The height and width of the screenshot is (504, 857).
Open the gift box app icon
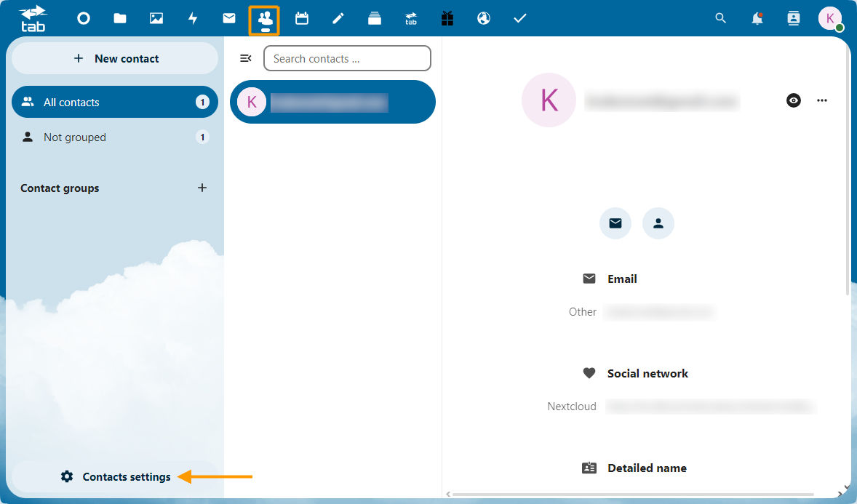pos(447,19)
